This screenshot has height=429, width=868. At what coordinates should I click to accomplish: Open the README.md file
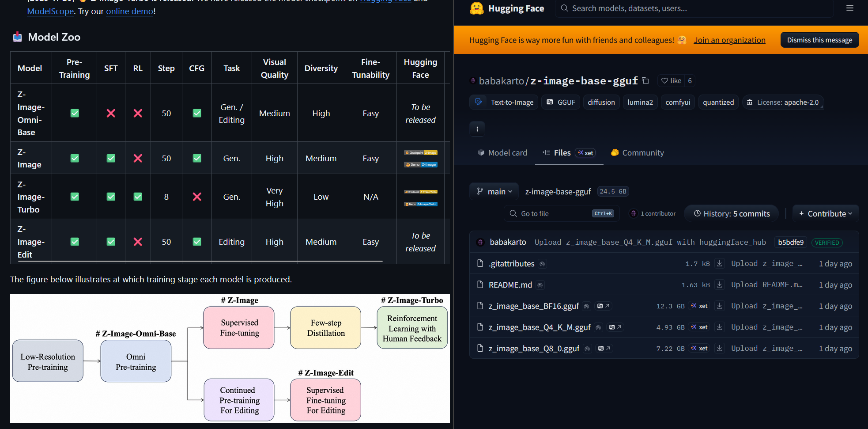[510, 285]
